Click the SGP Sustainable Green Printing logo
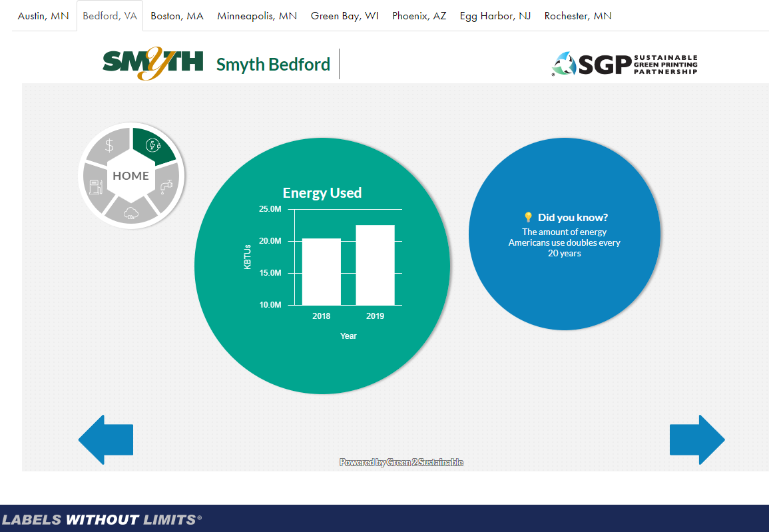 coord(625,64)
